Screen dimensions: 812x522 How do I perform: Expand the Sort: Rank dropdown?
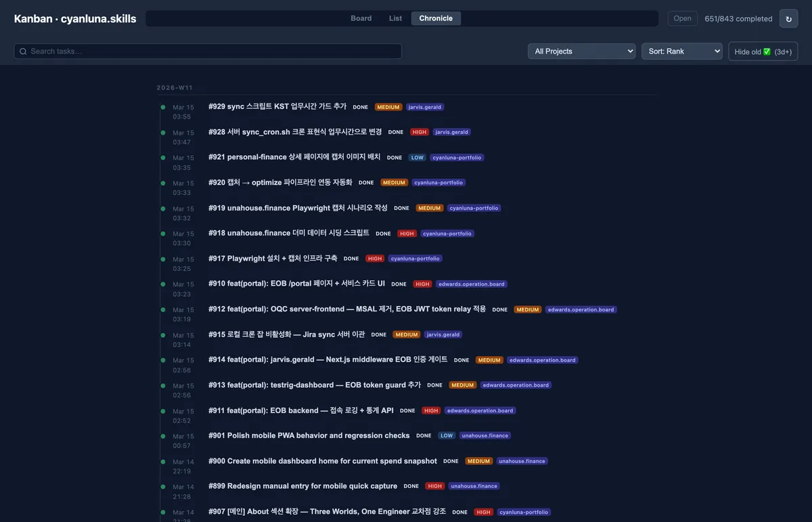681,51
